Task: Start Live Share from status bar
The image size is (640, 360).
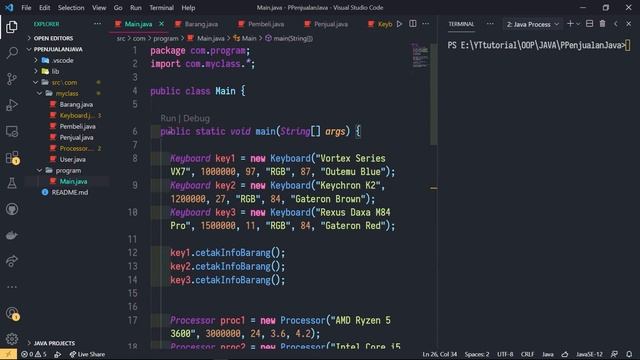Action: (87, 354)
